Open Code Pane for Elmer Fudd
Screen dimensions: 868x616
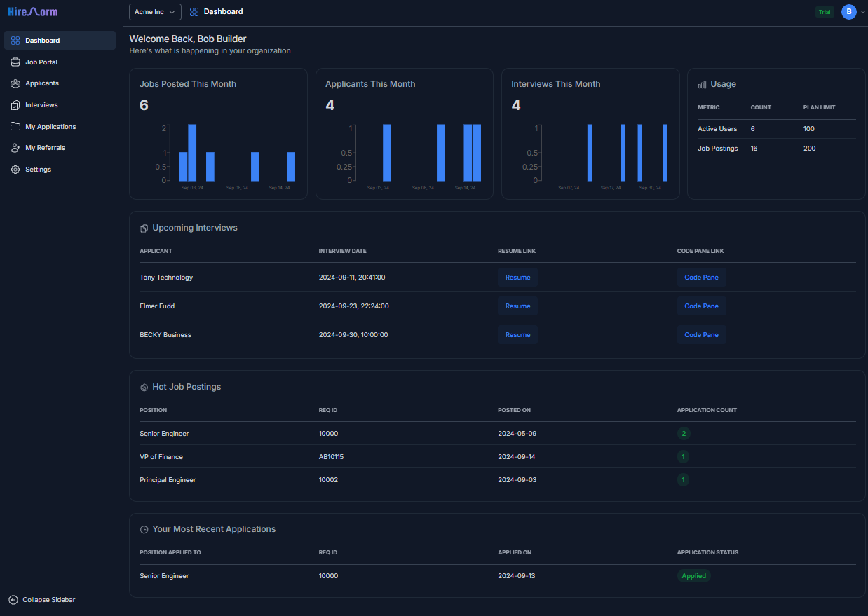pos(701,306)
